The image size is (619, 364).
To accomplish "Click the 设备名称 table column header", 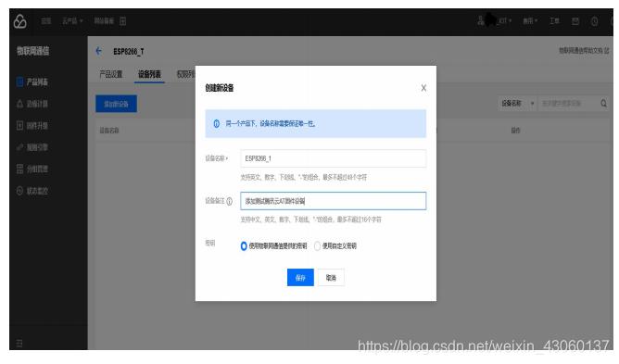I will click(109, 131).
